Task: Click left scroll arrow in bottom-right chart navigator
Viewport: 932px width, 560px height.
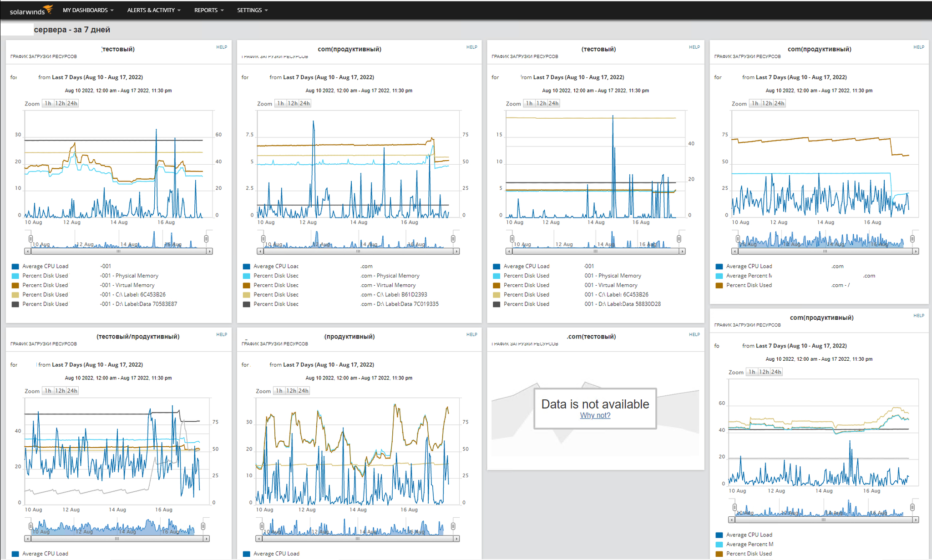Action: pos(731,520)
